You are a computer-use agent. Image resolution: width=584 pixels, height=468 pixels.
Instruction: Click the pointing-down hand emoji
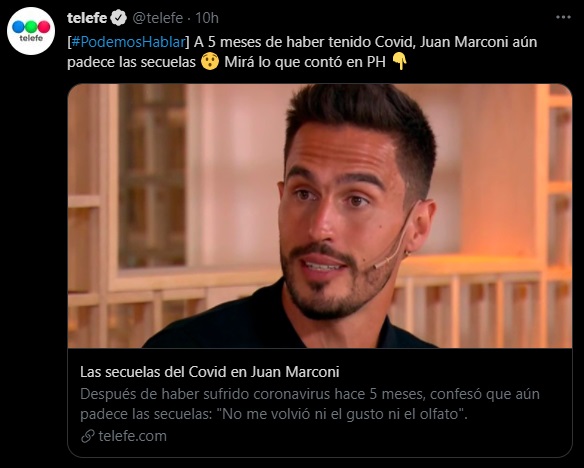(x=400, y=62)
